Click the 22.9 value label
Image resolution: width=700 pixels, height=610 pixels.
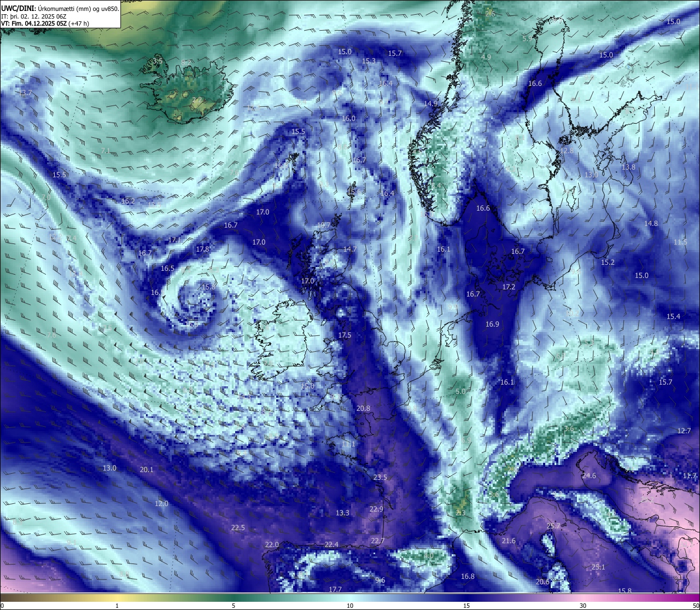pos(376,509)
